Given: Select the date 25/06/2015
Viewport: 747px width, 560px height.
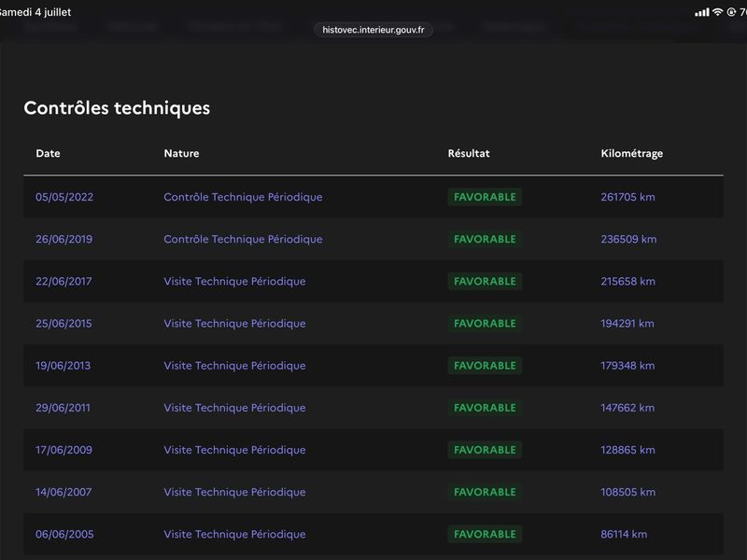Looking at the screenshot, I should (x=63, y=323).
